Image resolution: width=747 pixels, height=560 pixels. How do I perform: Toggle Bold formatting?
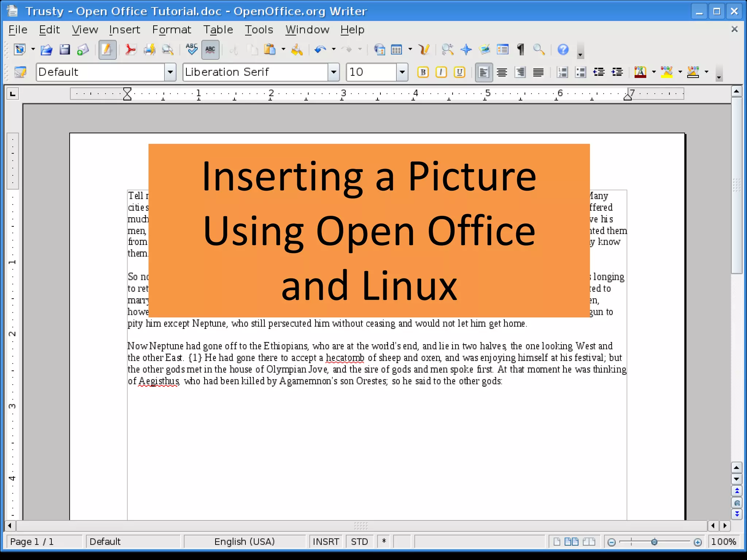423,72
